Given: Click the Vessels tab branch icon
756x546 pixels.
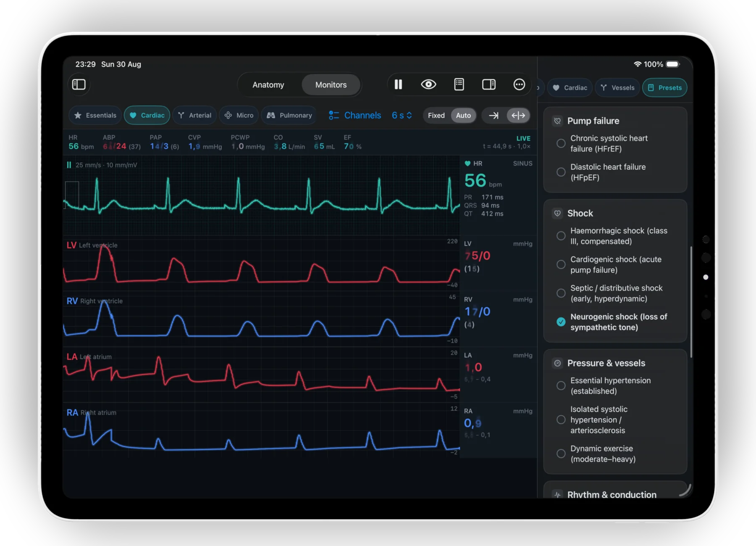Looking at the screenshot, I should [x=604, y=88].
